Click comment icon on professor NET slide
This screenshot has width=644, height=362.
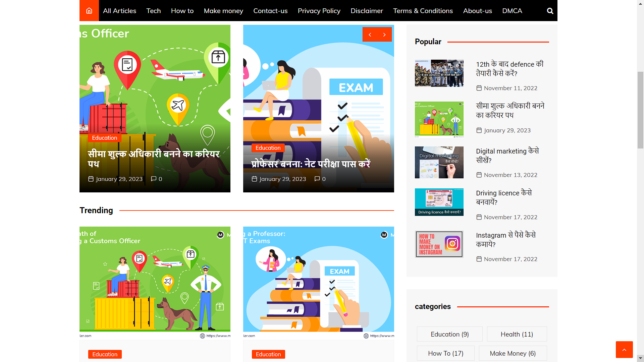pos(317,179)
